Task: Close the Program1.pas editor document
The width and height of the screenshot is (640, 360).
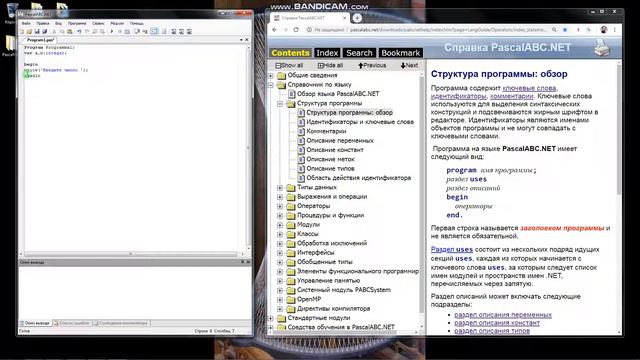Action: point(247,40)
